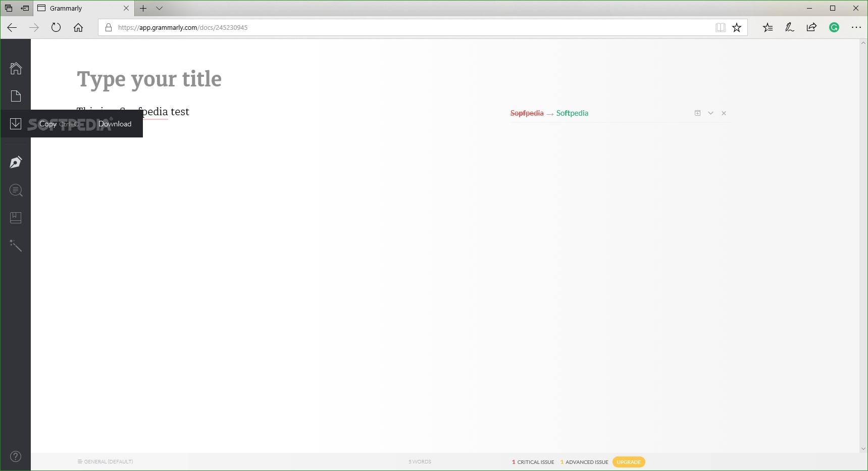Click the 5 words counter
This screenshot has height=471, width=868.
[420, 461]
